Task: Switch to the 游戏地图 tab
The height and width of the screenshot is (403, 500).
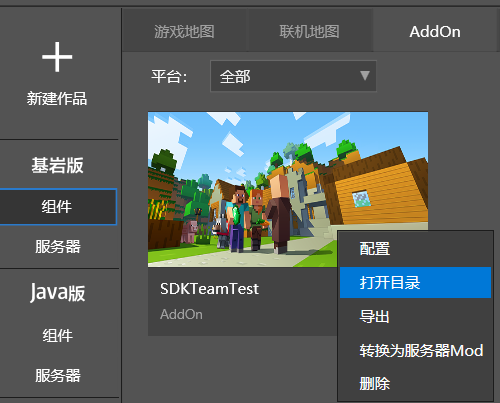Action: click(x=184, y=32)
